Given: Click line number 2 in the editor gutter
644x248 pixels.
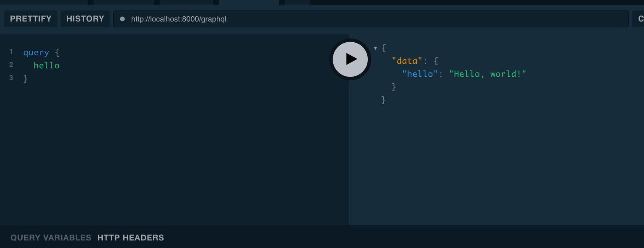Looking at the screenshot, I should [x=11, y=65].
